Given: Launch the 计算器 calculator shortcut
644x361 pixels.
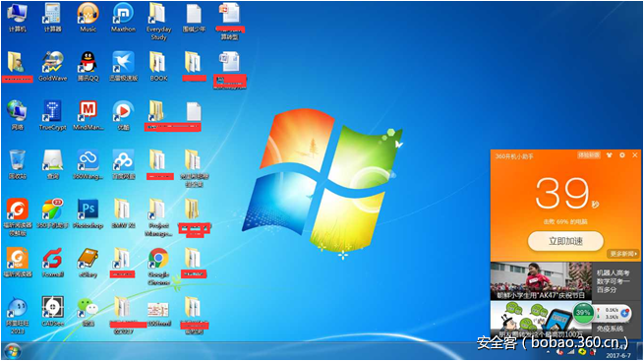Looking at the screenshot, I should (52, 18).
